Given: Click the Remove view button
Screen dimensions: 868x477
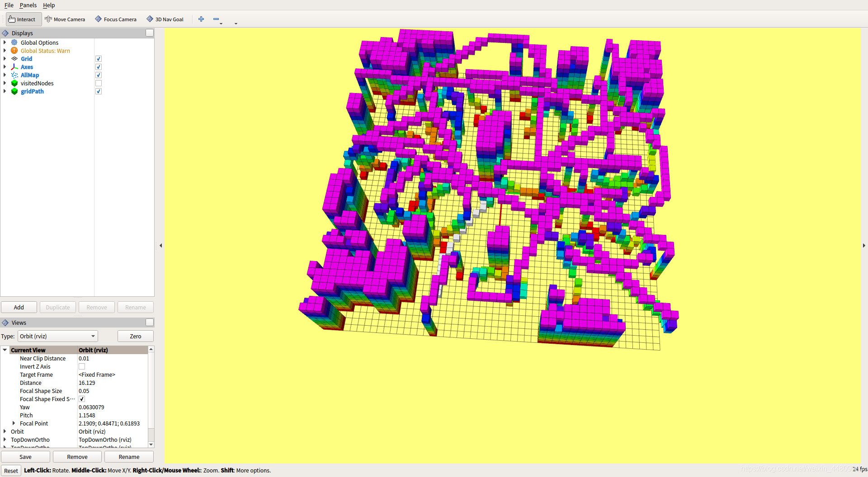Looking at the screenshot, I should [x=77, y=457].
